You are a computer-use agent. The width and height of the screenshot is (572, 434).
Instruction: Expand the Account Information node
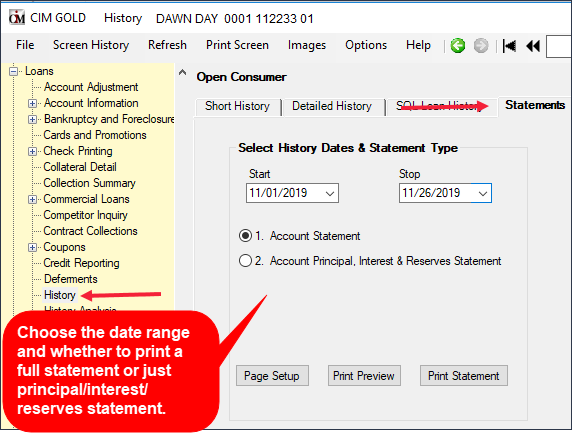(x=32, y=103)
